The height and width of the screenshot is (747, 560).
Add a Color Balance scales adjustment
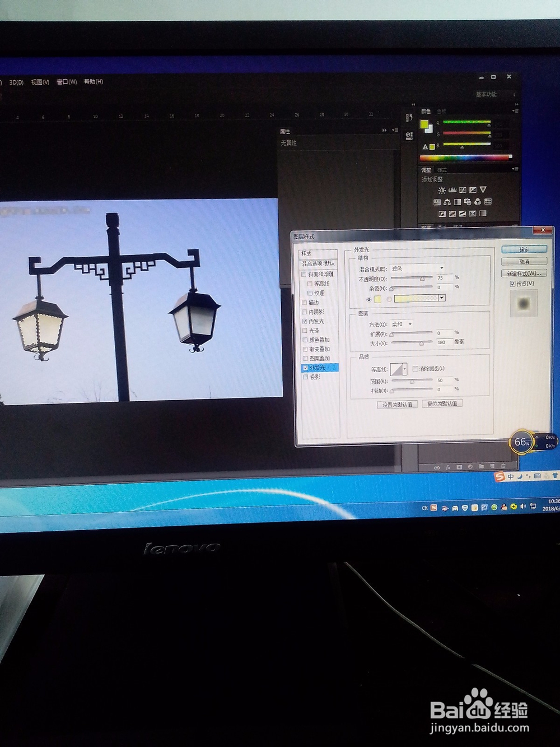[447, 202]
